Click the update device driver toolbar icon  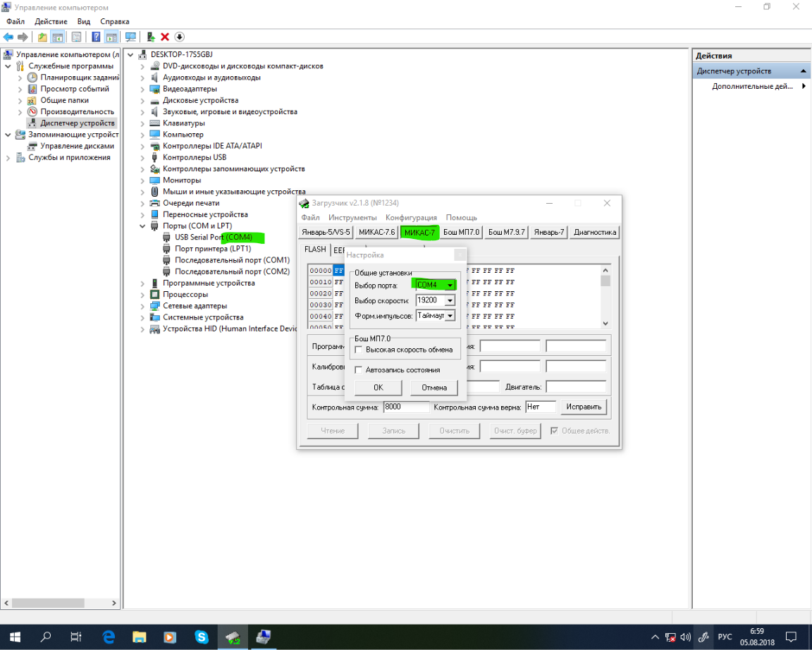click(x=151, y=37)
